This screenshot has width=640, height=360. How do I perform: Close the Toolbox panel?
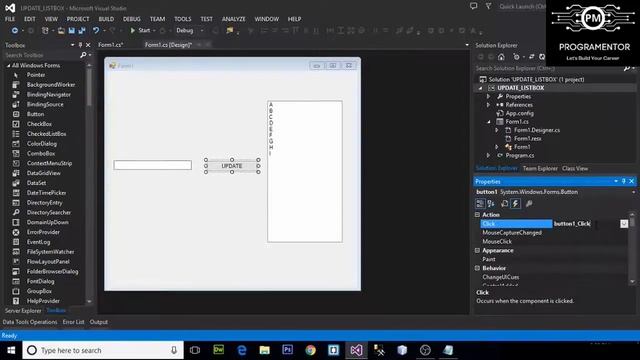point(88,45)
